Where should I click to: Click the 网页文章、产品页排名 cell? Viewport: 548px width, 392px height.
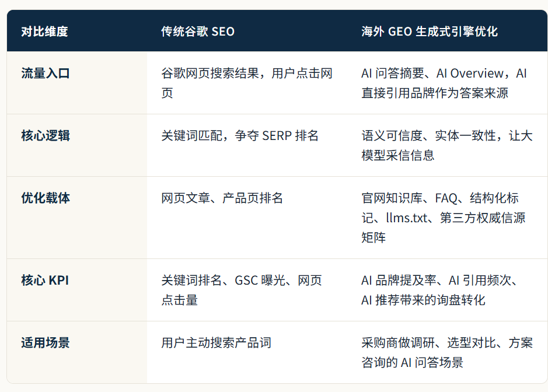pos(222,198)
